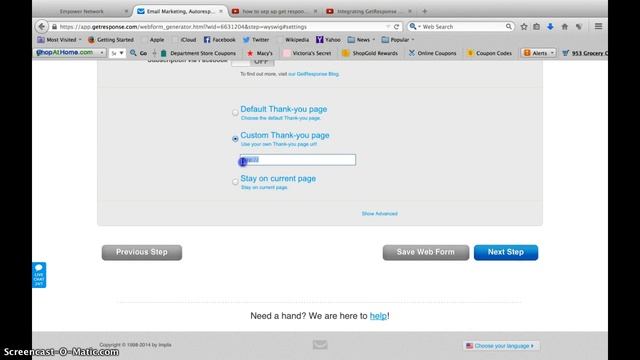
Task: Go to home page with house icon
Action: pyautogui.click(x=564, y=27)
